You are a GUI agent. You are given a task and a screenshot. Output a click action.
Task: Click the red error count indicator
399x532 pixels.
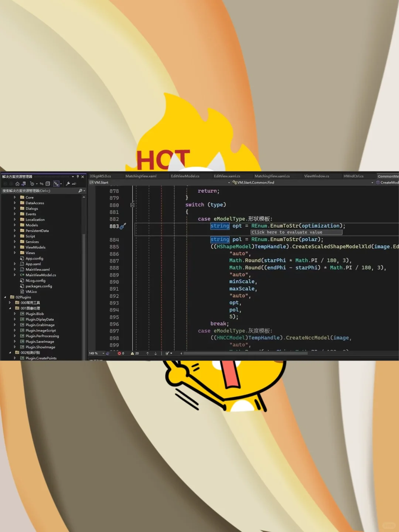[x=121, y=354]
